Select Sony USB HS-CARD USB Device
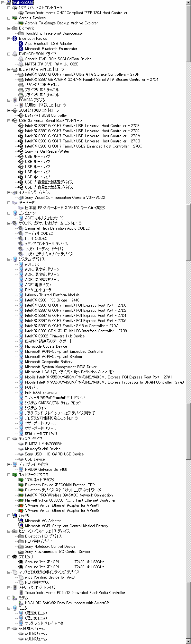 [x=54, y=454]
